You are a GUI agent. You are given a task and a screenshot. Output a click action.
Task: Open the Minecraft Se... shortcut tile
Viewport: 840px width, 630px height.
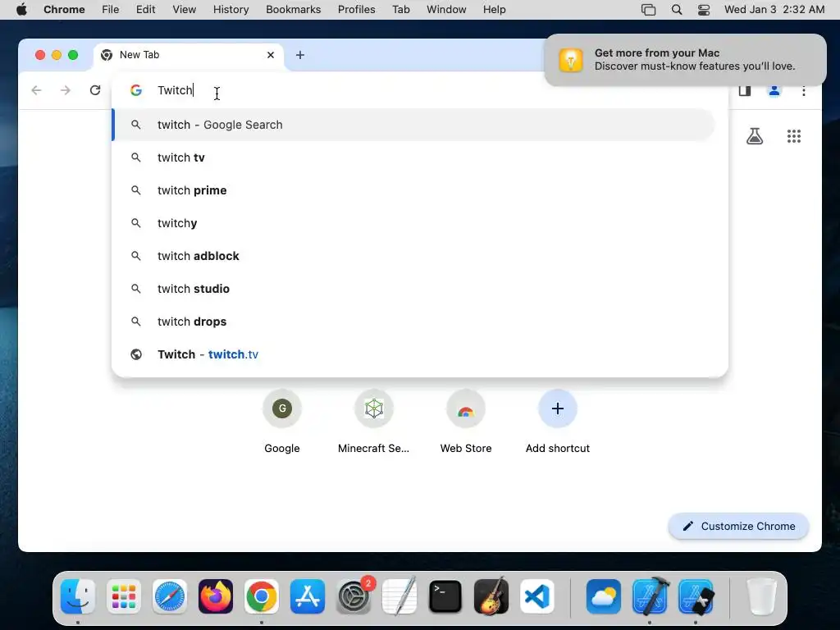[374, 422]
